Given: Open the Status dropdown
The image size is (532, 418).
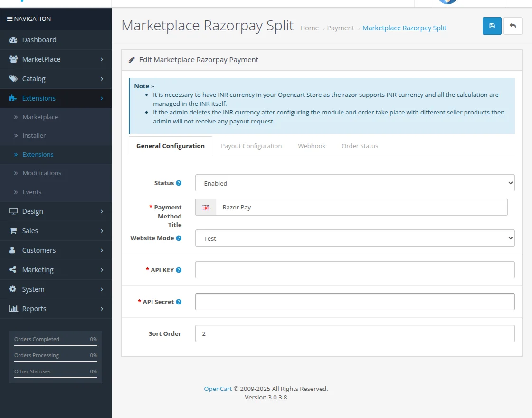Looking at the screenshot, I should (354, 183).
